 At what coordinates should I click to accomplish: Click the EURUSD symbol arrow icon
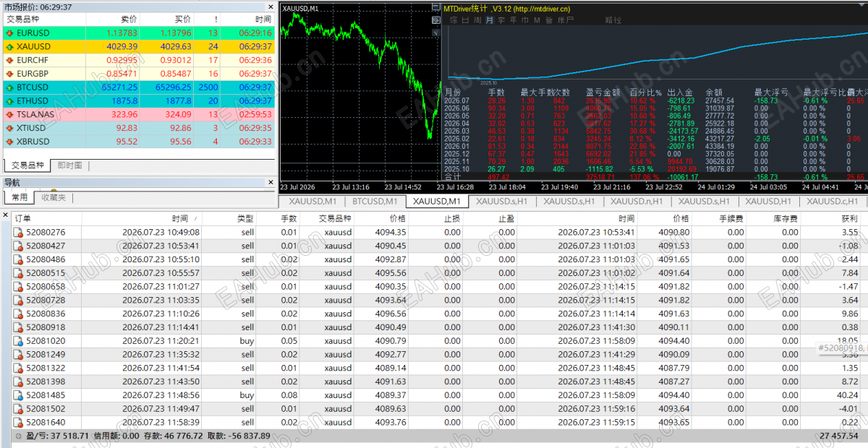[9, 33]
